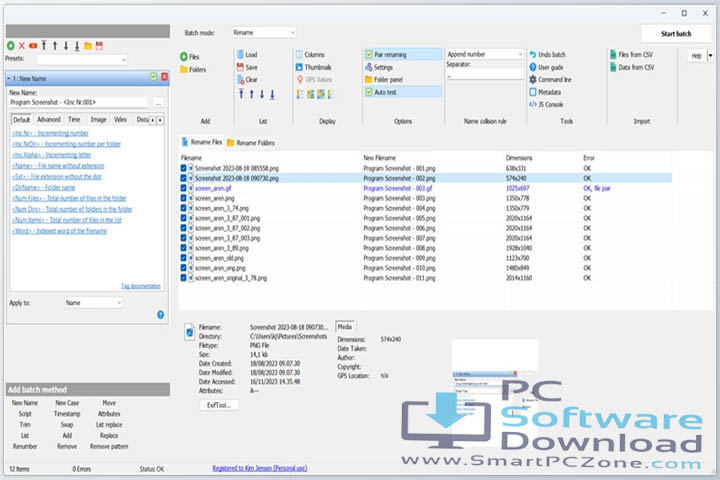Load a file list with Load

point(247,54)
